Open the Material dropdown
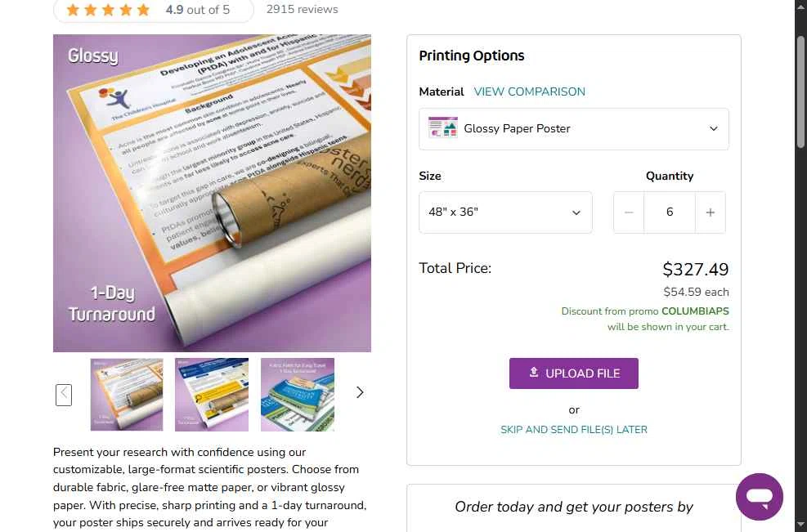 [x=573, y=129]
